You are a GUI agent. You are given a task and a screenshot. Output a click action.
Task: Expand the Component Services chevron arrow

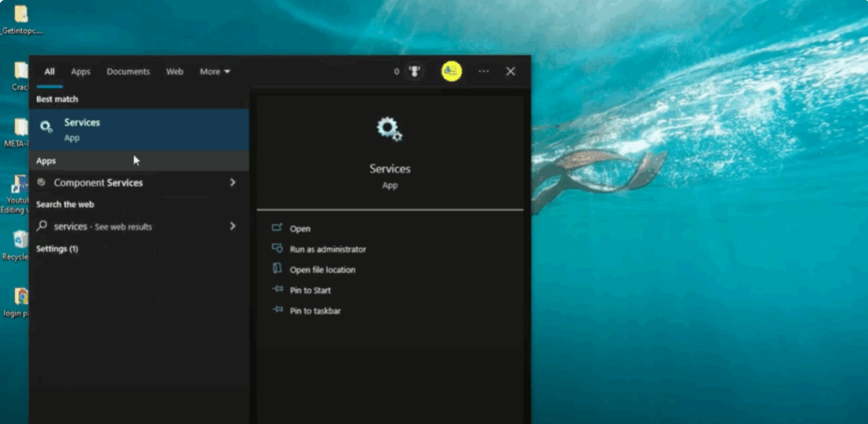click(x=232, y=182)
